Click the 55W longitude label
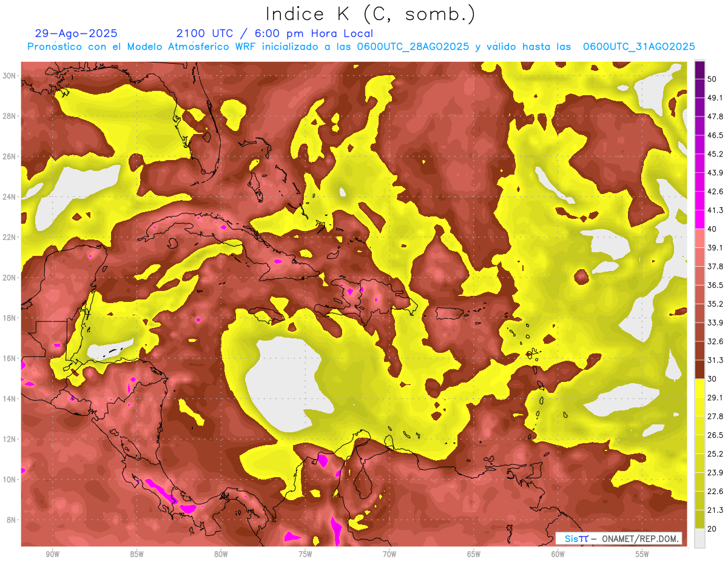 [642, 555]
